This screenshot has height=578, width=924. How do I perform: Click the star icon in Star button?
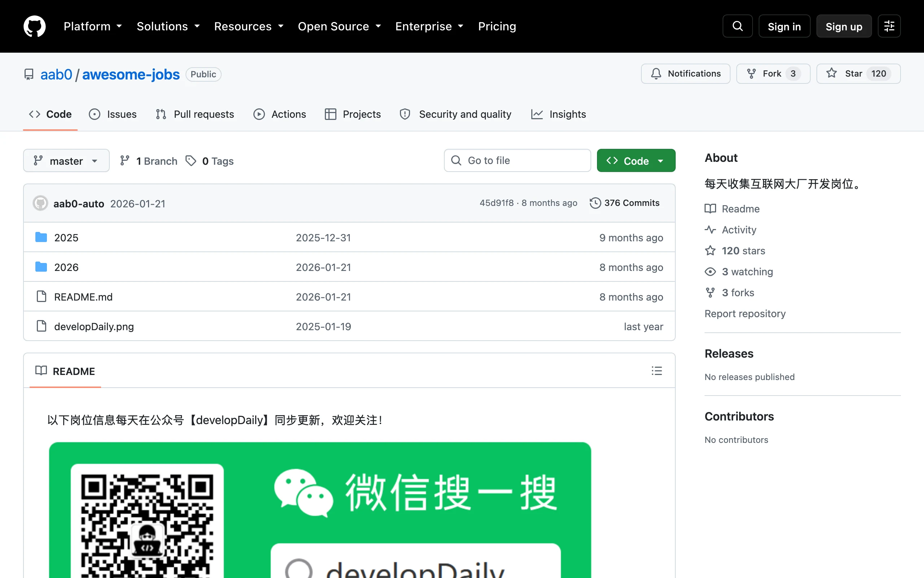pos(831,73)
